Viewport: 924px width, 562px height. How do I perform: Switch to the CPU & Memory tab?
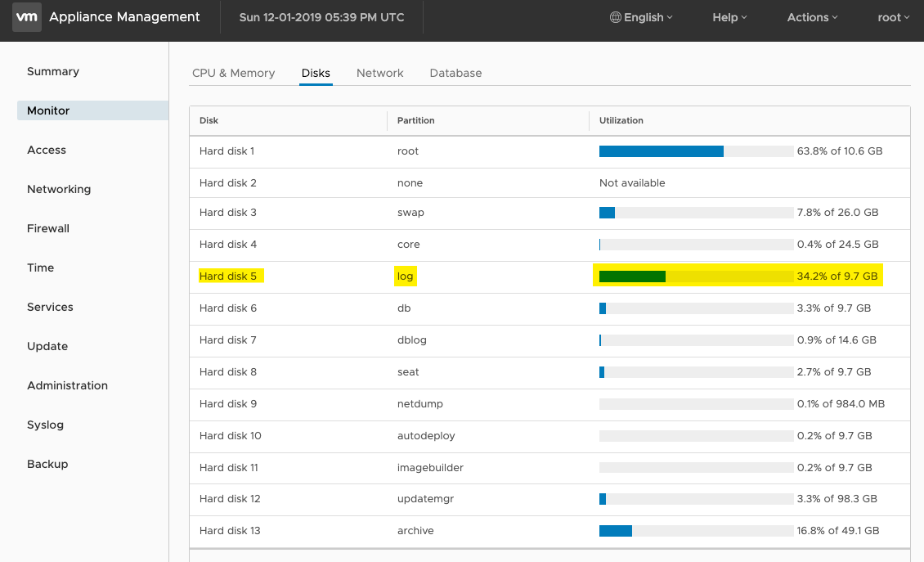233,73
